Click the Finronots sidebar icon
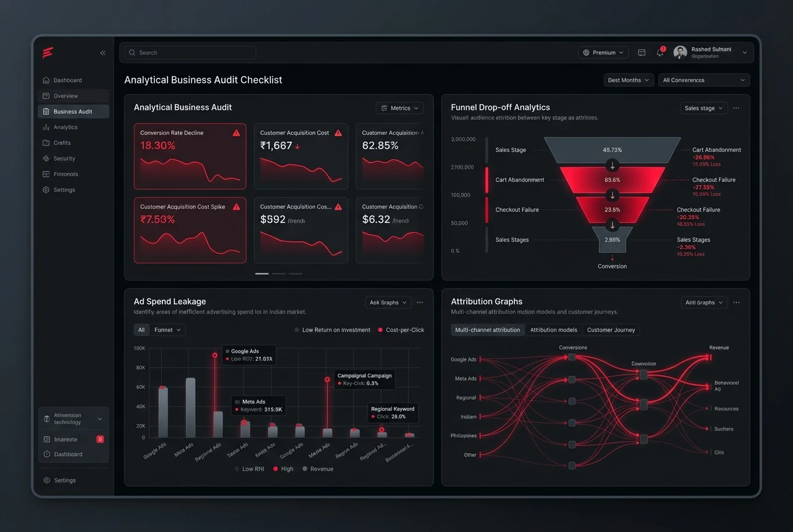The height and width of the screenshot is (532, 793). pyautogui.click(x=46, y=174)
